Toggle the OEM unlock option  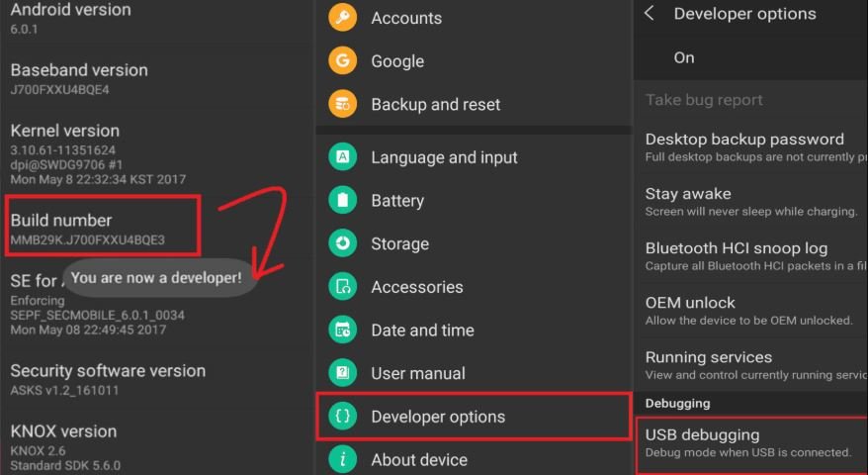click(x=750, y=310)
